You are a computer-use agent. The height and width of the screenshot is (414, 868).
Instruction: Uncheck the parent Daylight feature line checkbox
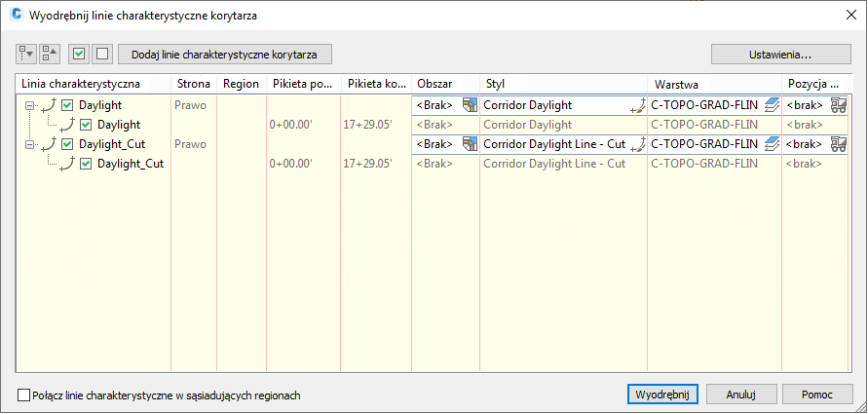[67, 105]
